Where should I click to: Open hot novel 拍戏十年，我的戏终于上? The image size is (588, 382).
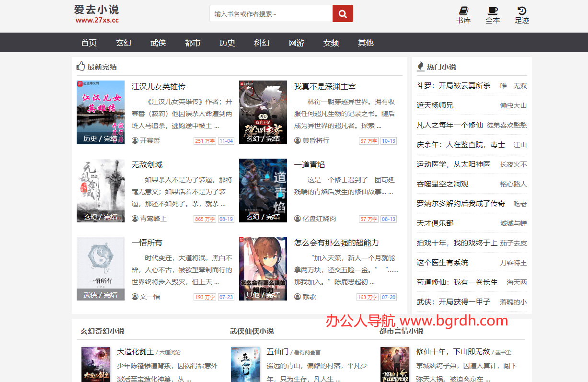(x=457, y=243)
